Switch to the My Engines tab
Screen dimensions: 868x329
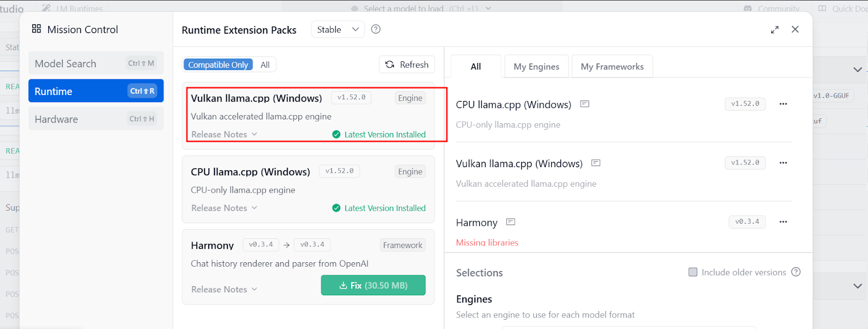pyautogui.click(x=536, y=67)
